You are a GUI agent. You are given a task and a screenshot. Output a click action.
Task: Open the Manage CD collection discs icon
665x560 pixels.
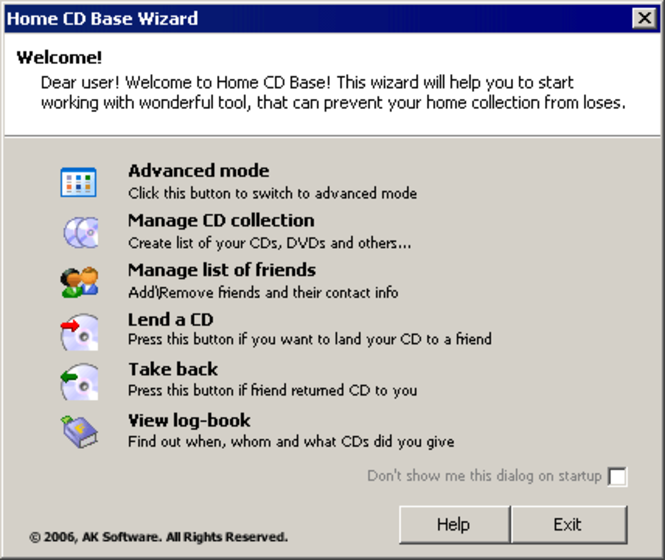[x=81, y=232]
